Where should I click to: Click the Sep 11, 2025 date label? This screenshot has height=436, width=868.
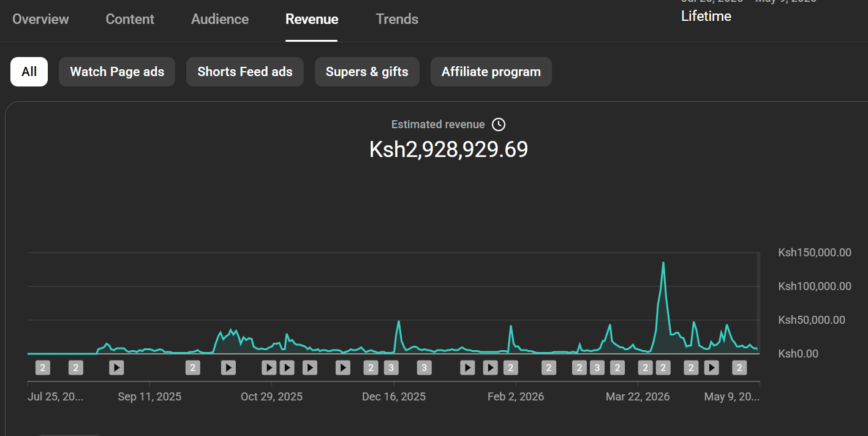149,397
